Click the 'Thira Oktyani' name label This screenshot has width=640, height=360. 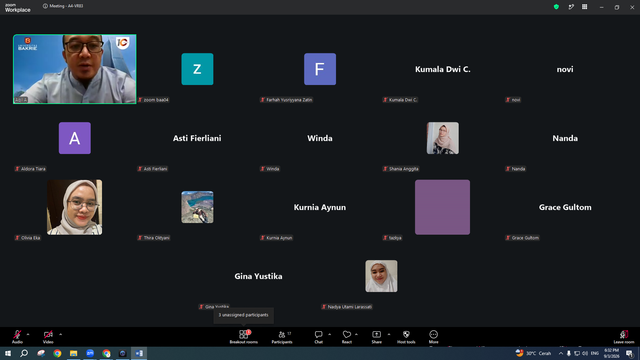(x=154, y=238)
